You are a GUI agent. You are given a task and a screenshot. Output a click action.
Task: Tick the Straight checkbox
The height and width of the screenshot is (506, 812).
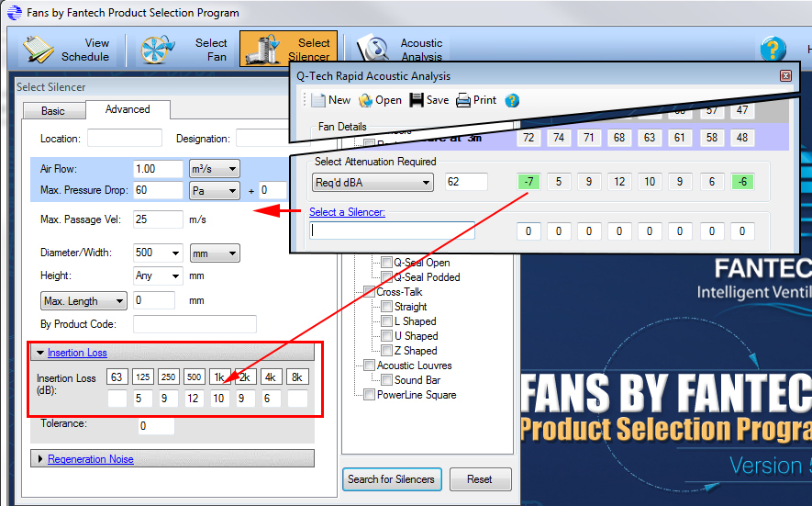(x=386, y=307)
